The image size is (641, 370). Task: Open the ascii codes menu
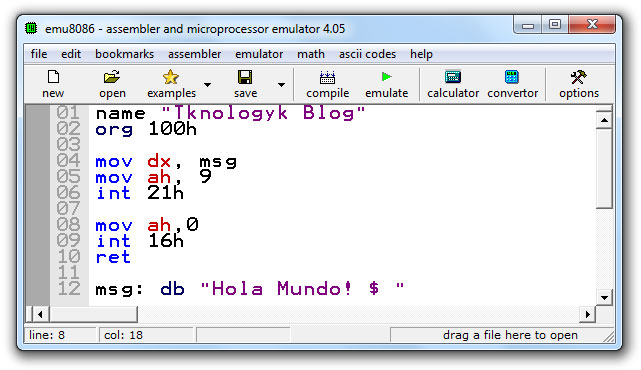(x=367, y=54)
